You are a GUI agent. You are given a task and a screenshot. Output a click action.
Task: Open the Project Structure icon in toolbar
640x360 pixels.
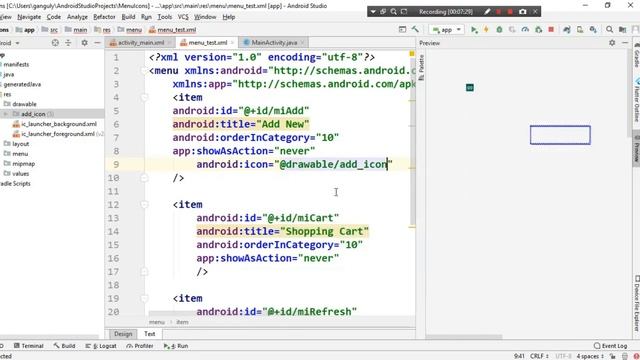pos(622,30)
